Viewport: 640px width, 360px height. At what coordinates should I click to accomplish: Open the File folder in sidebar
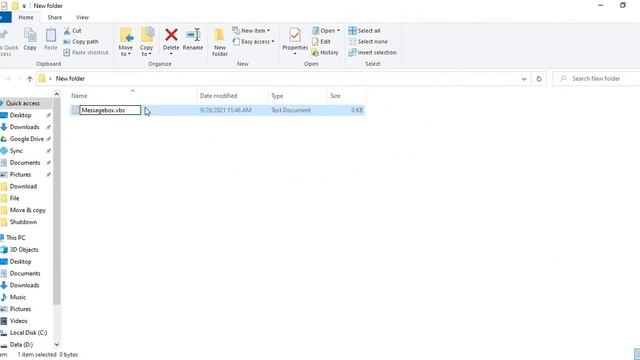click(15, 198)
